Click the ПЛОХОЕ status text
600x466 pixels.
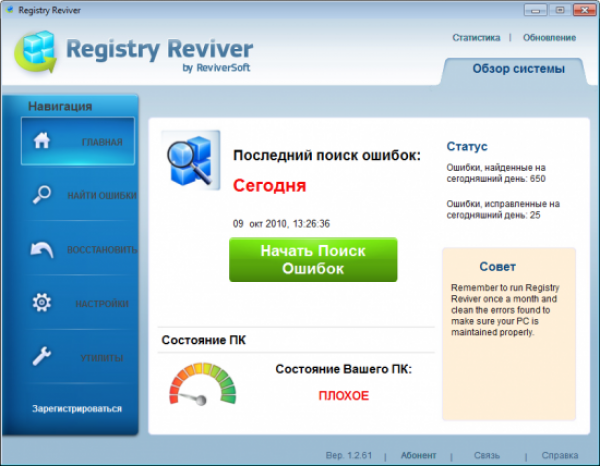(344, 396)
